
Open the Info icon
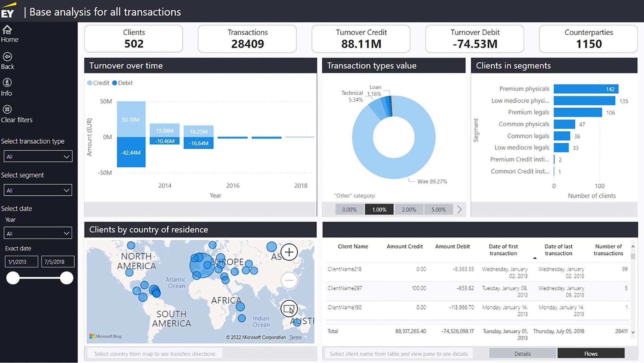tap(7, 83)
